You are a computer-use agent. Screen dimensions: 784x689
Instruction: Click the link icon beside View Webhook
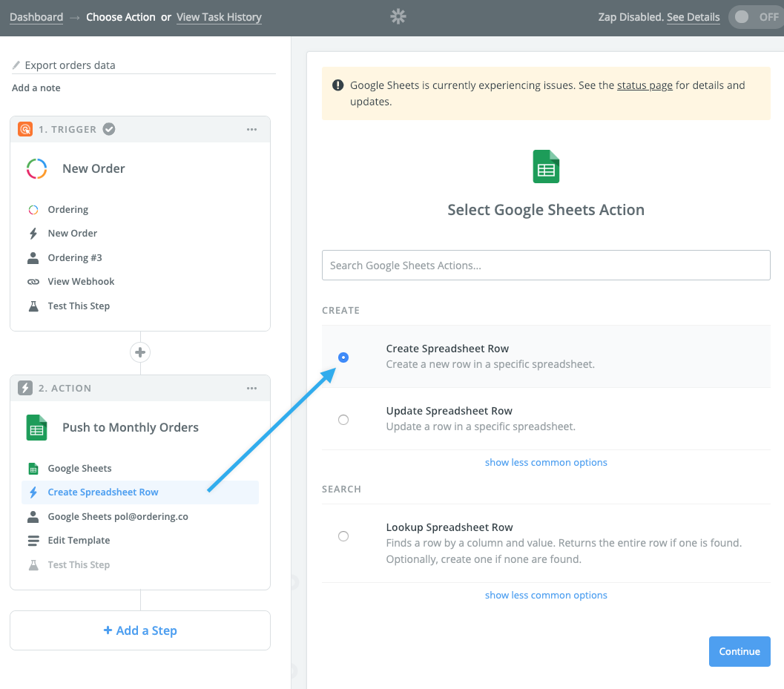(33, 282)
